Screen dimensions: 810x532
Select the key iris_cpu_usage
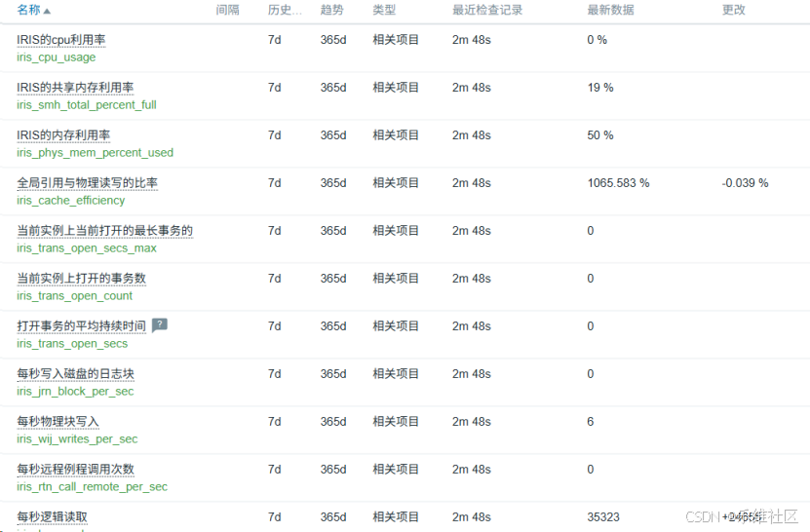(x=56, y=57)
